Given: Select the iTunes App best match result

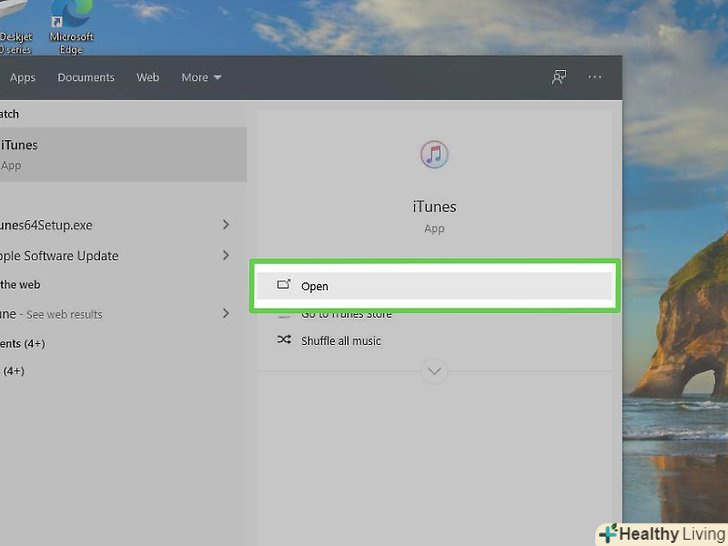Looking at the screenshot, I should 123,154.
